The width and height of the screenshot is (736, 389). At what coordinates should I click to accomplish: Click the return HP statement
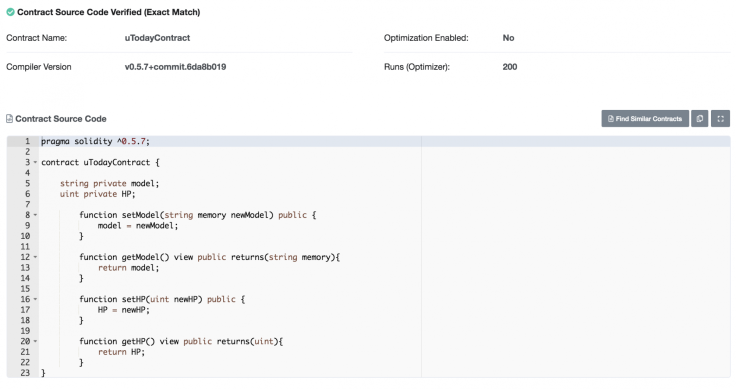point(122,352)
